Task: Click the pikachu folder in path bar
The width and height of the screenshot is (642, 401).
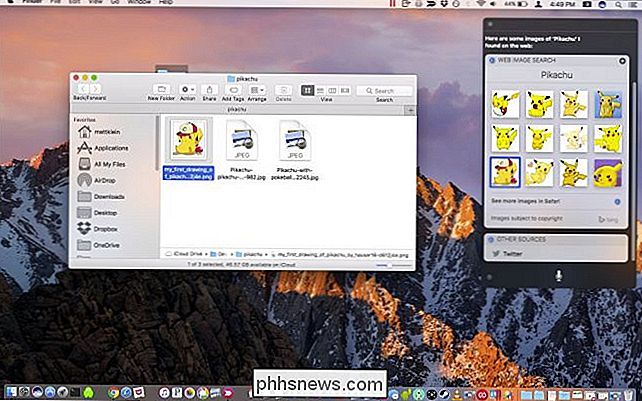Action: (x=249, y=254)
